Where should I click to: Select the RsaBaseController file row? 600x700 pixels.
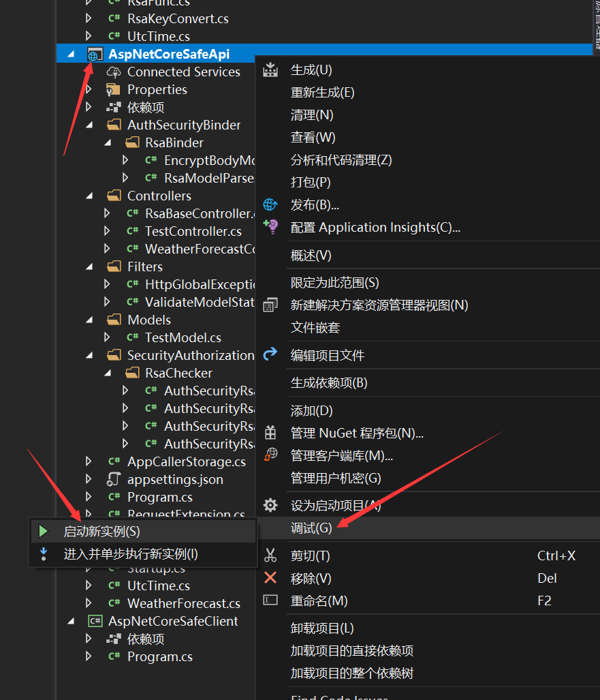[200, 213]
